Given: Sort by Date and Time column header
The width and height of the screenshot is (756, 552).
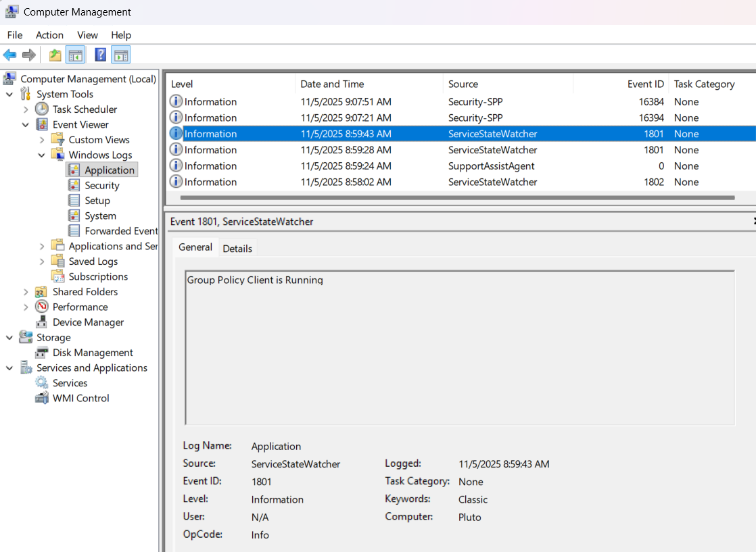Looking at the screenshot, I should pyautogui.click(x=369, y=84).
